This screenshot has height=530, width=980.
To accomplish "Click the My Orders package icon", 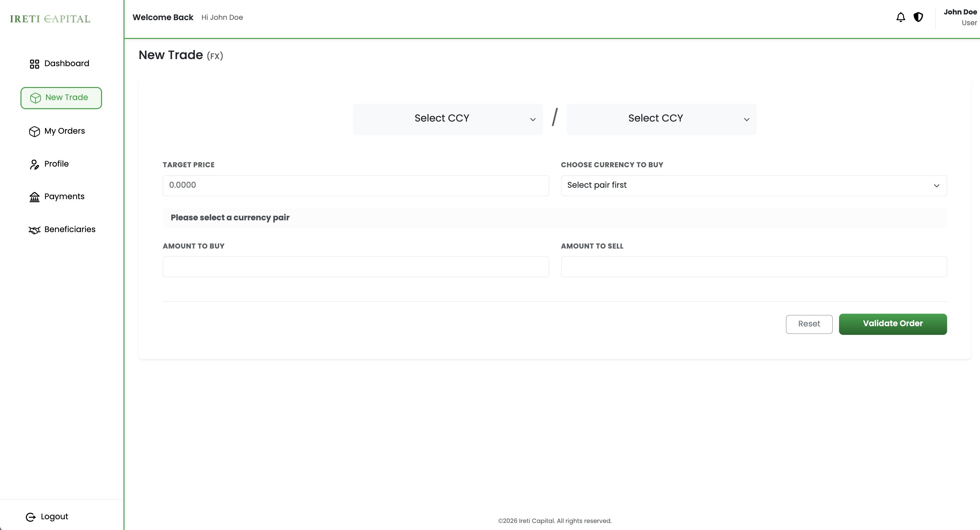I will [34, 131].
